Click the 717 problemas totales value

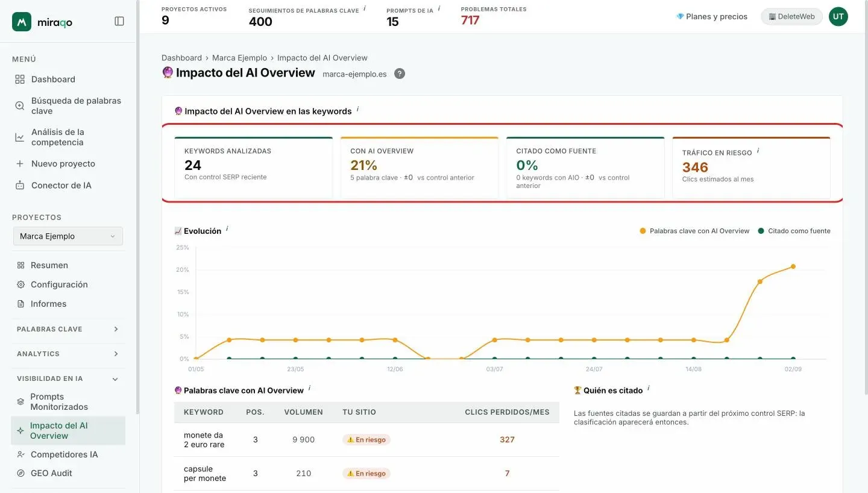tap(470, 20)
